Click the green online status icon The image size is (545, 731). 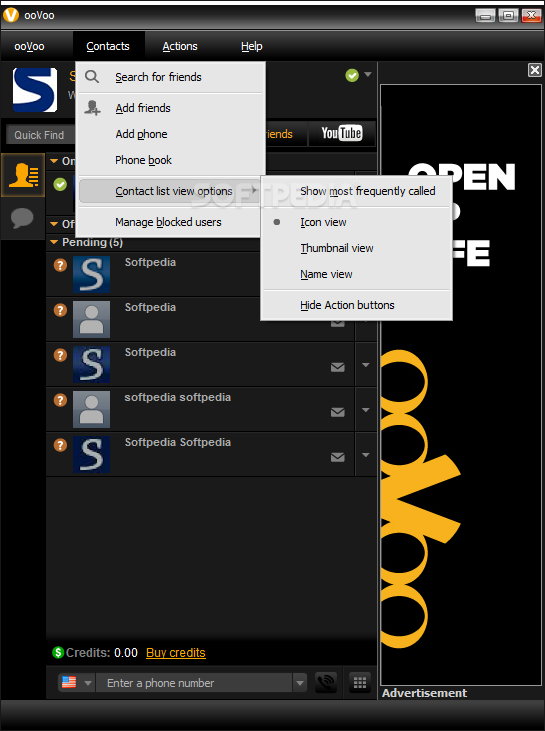352,75
